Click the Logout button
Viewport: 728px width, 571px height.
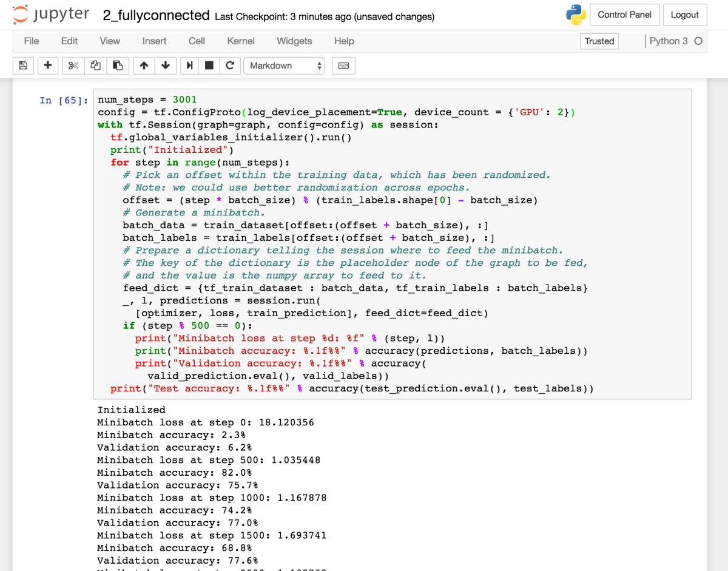pos(684,15)
